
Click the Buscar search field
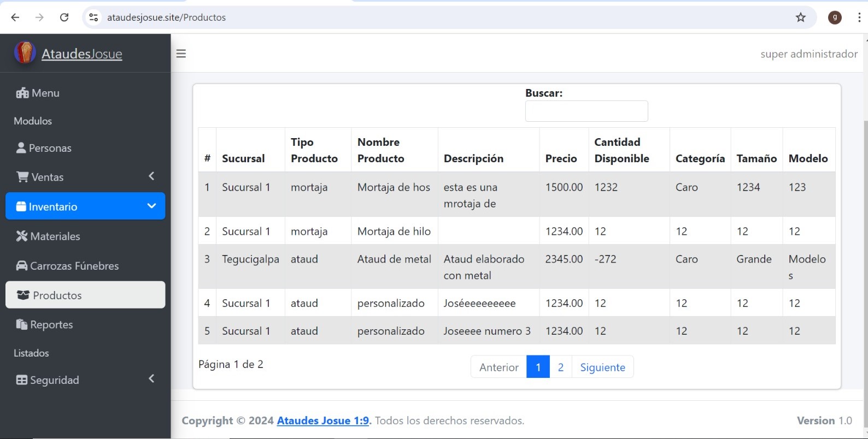(586, 111)
